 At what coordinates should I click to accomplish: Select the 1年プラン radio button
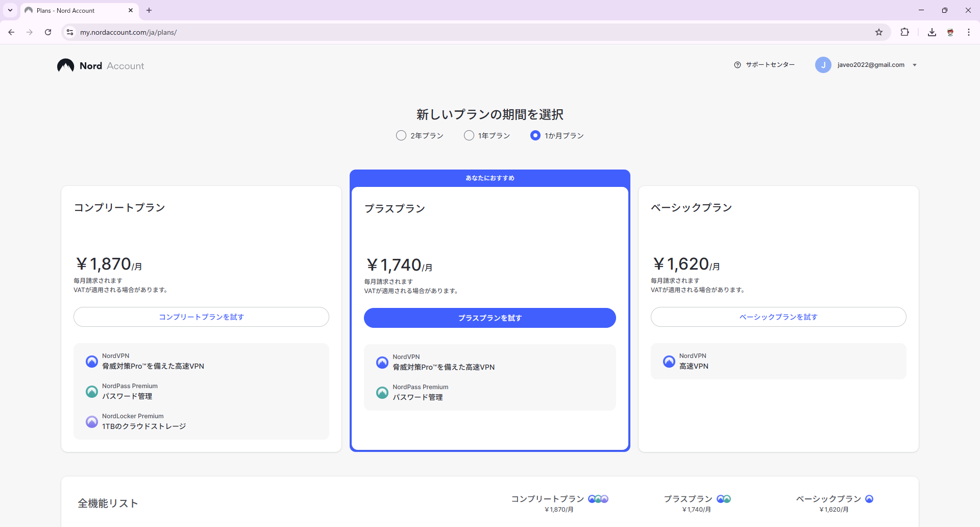pyautogui.click(x=469, y=136)
